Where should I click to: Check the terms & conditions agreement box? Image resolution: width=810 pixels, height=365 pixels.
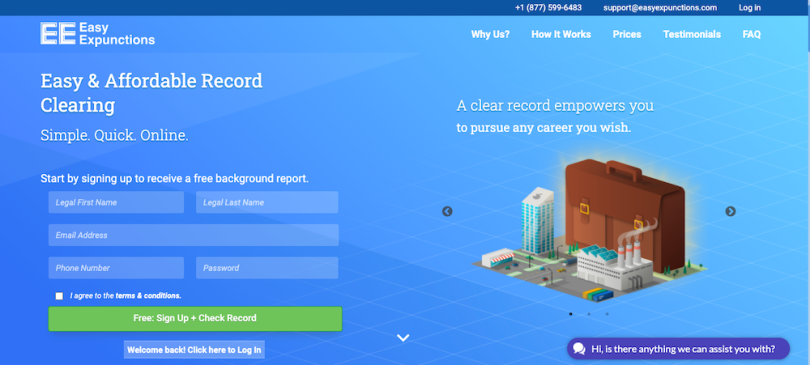point(59,296)
